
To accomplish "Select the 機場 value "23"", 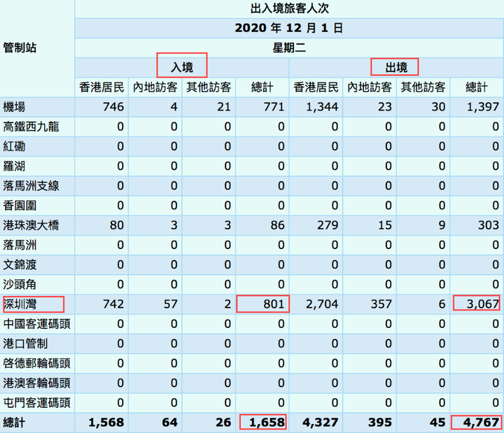I will 385,107.
